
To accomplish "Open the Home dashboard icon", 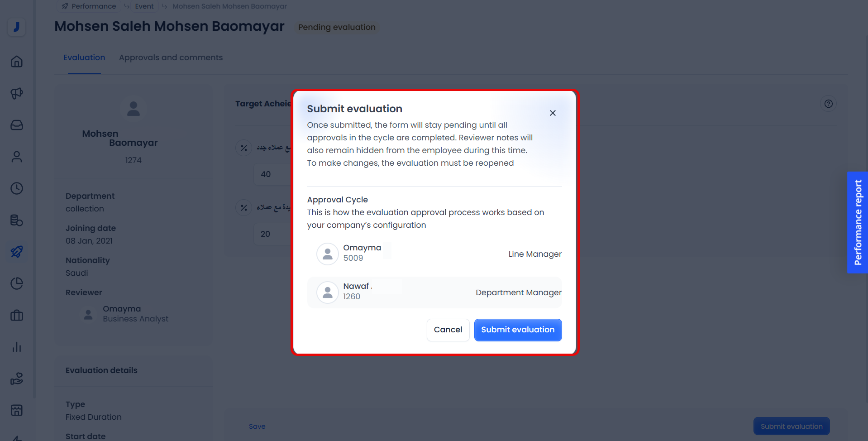I will point(17,62).
